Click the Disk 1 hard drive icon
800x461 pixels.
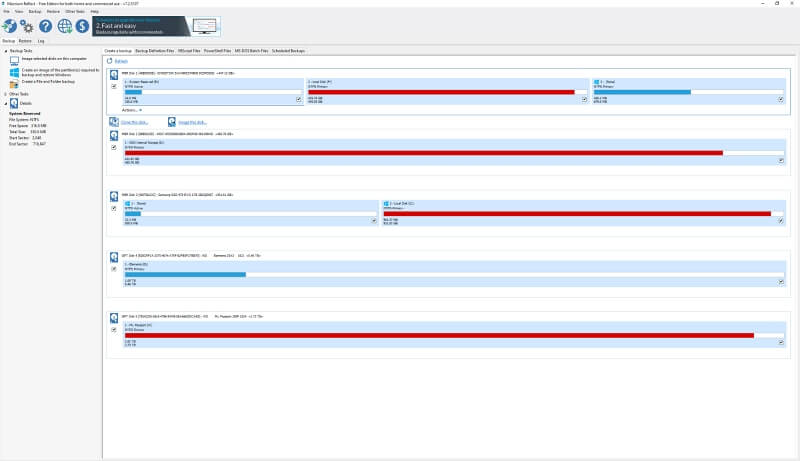coord(114,74)
